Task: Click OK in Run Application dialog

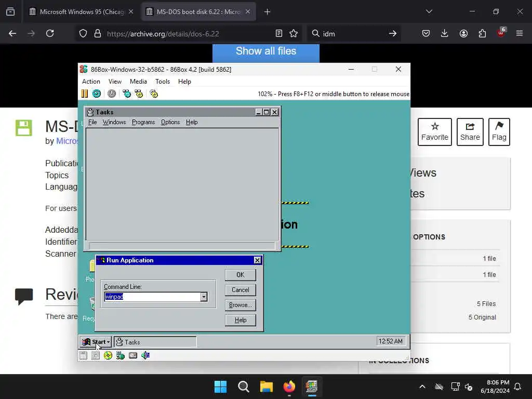Action: click(241, 275)
